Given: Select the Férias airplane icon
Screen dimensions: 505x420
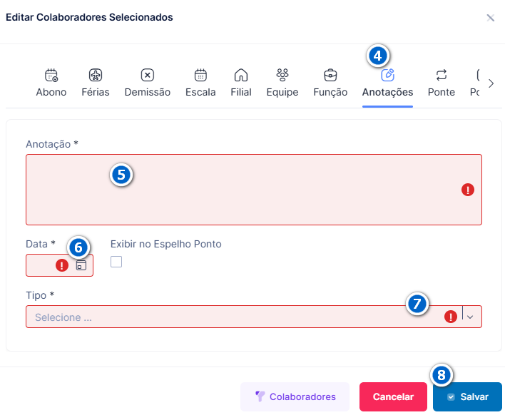Looking at the screenshot, I should pyautogui.click(x=96, y=75).
